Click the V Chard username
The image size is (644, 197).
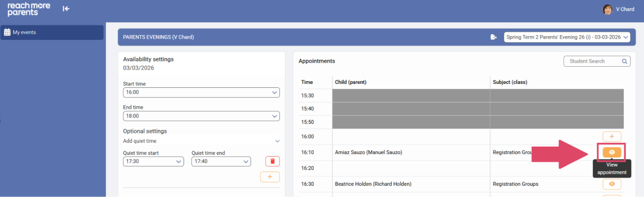[x=625, y=9]
